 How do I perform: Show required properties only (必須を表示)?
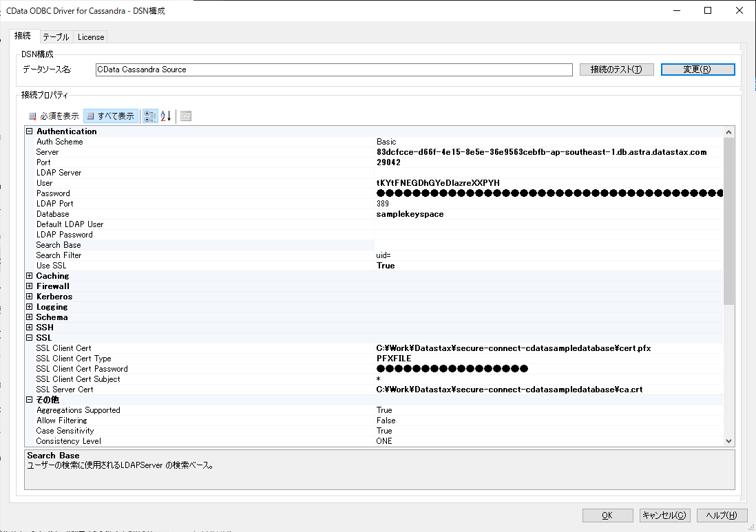[x=54, y=116]
